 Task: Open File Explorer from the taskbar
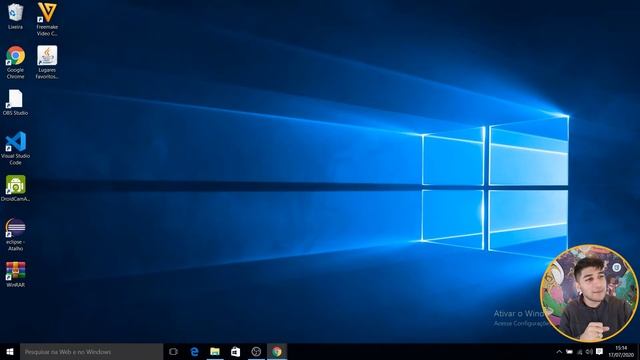(x=215, y=352)
